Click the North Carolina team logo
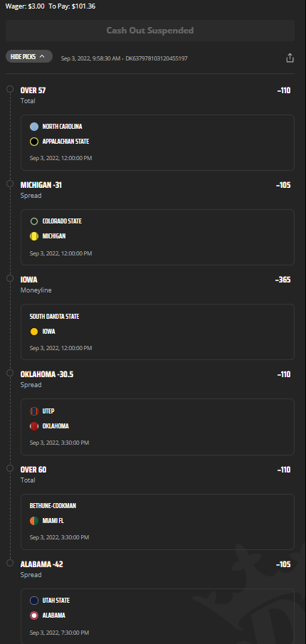The image size is (306, 644). (34, 127)
